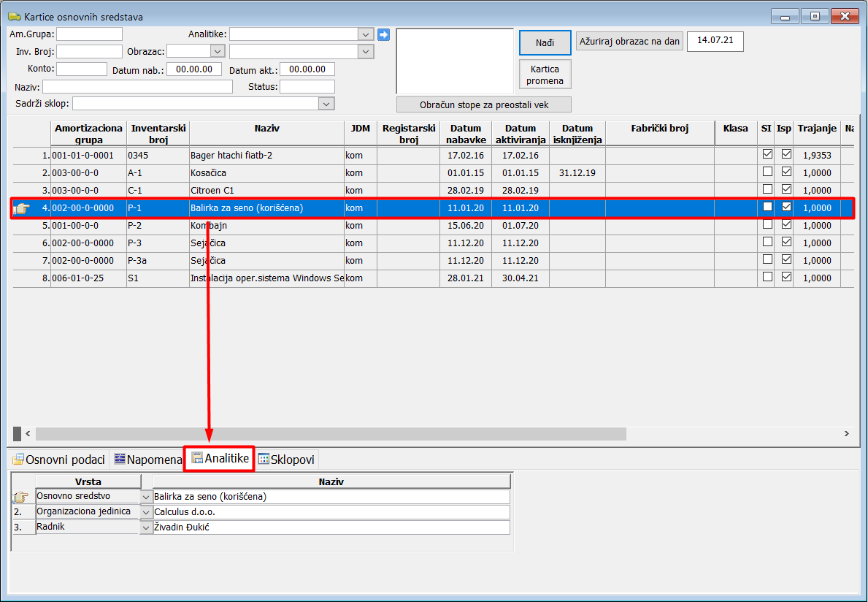Toggle SI checkbox for Bager htachi row
This screenshot has height=602, width=868.
(767, 155)
